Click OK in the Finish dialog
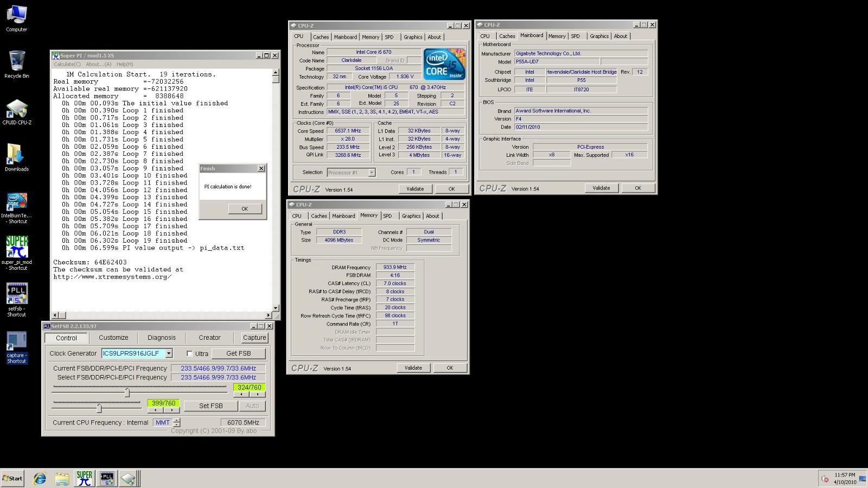 245,209
